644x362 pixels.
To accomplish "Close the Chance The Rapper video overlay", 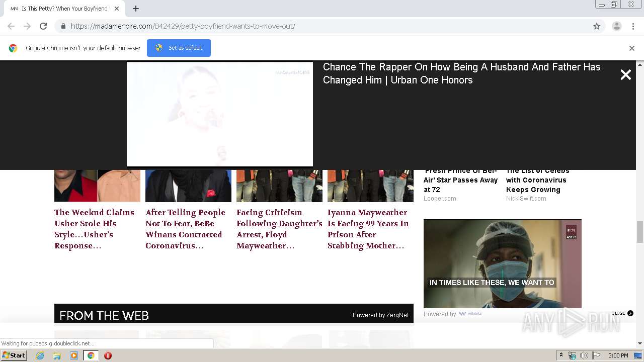I will coord(625,75).
